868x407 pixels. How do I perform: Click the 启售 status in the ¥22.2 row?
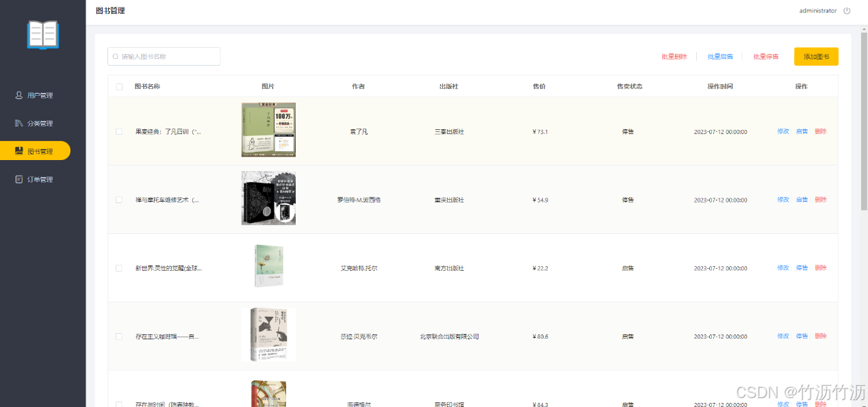628,268
